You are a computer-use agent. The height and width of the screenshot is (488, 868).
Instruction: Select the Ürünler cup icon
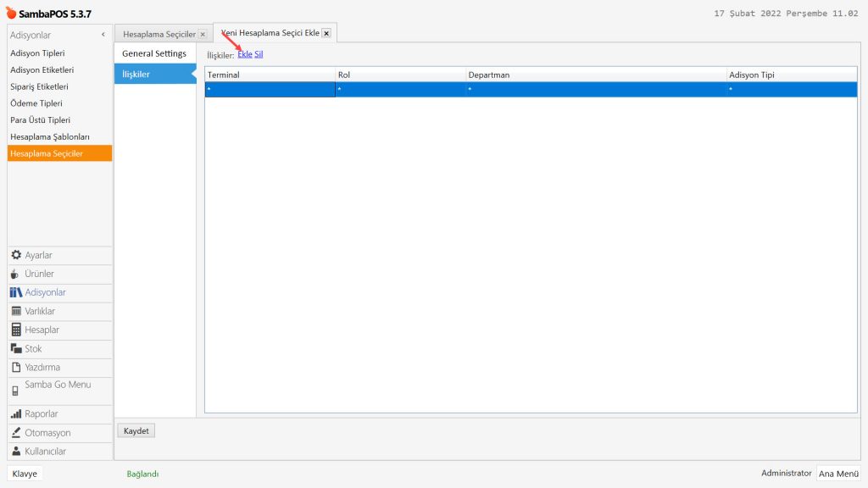(x=15, y=274)
